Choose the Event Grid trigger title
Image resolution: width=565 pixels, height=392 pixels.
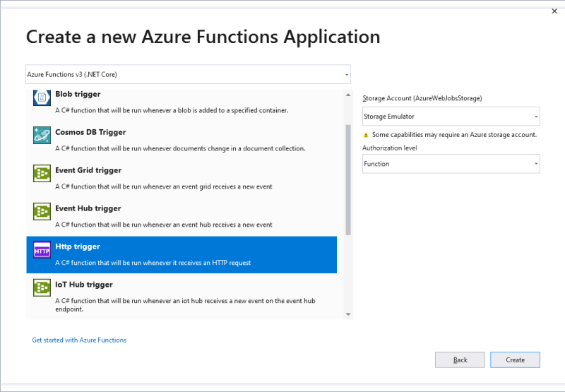point(88,170)
